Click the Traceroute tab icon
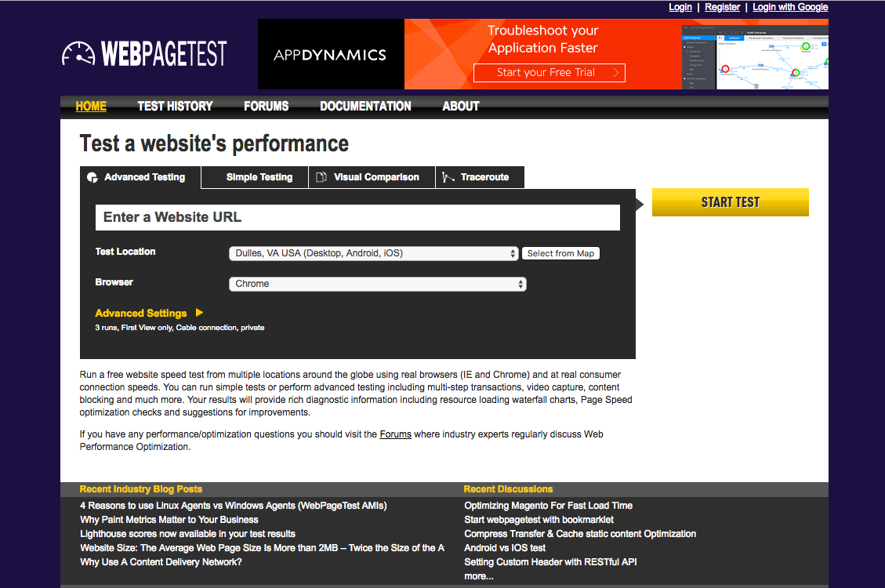This screenshot has height=588, width=885. coord(448,177)
